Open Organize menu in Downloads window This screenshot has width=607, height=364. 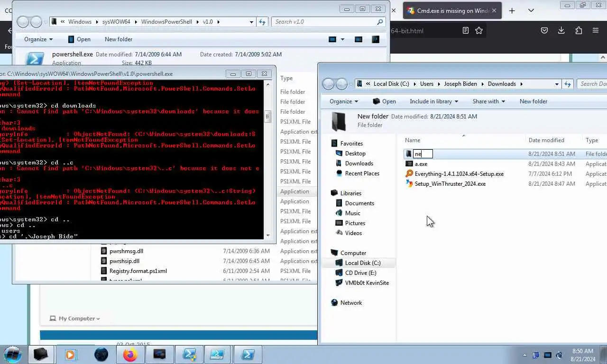pos(344,101)
